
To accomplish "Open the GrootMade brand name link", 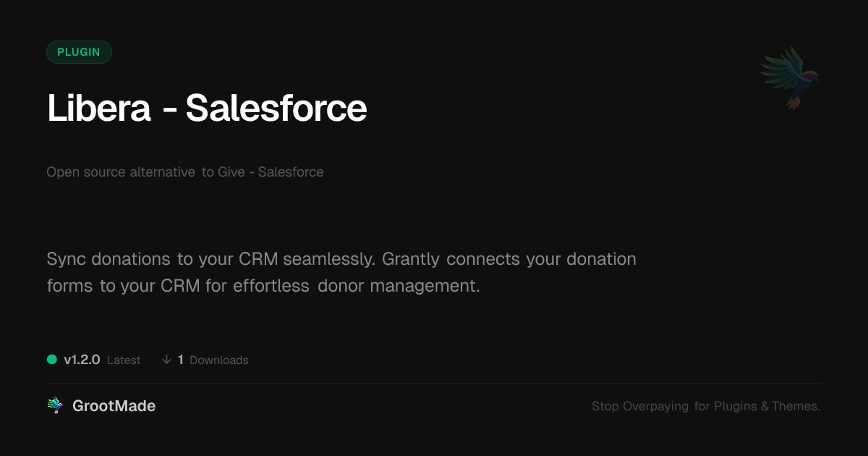I will point(114,406).
